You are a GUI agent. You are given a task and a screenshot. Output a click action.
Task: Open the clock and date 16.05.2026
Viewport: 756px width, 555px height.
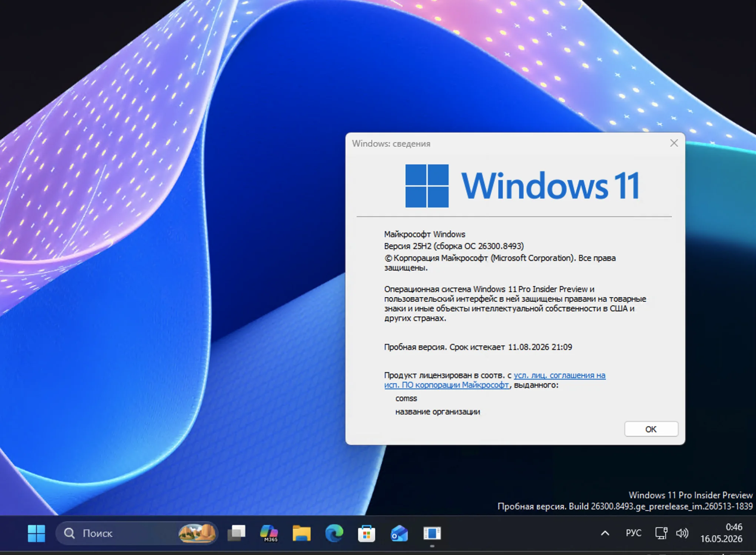[721, 533]
